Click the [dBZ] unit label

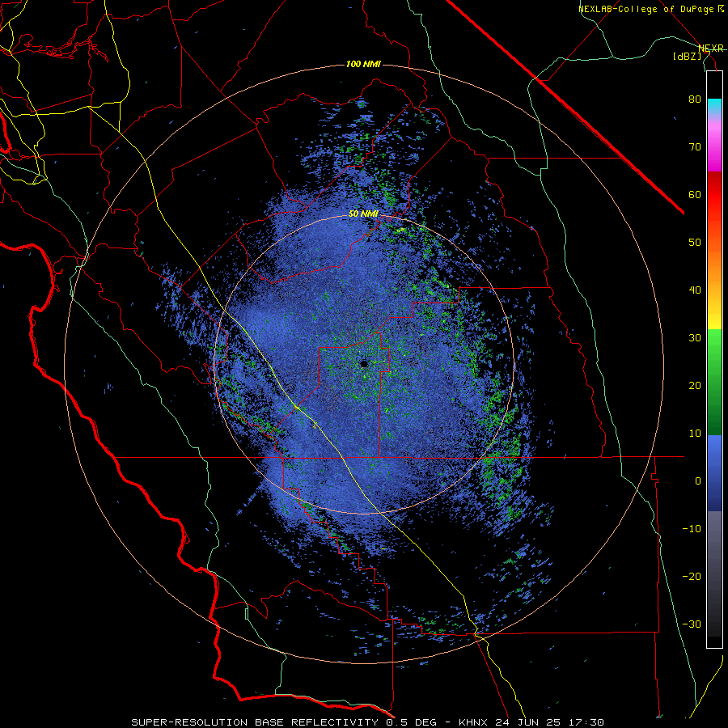(688, 56)
